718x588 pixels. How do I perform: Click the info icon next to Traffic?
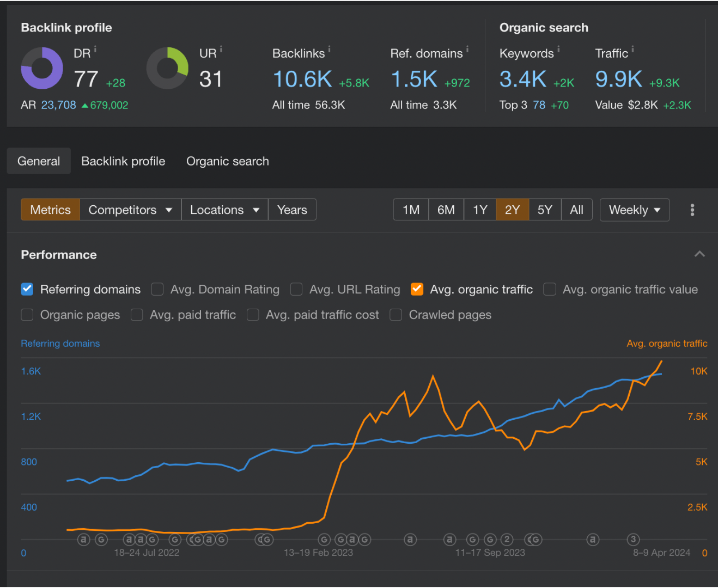[632, 50]
